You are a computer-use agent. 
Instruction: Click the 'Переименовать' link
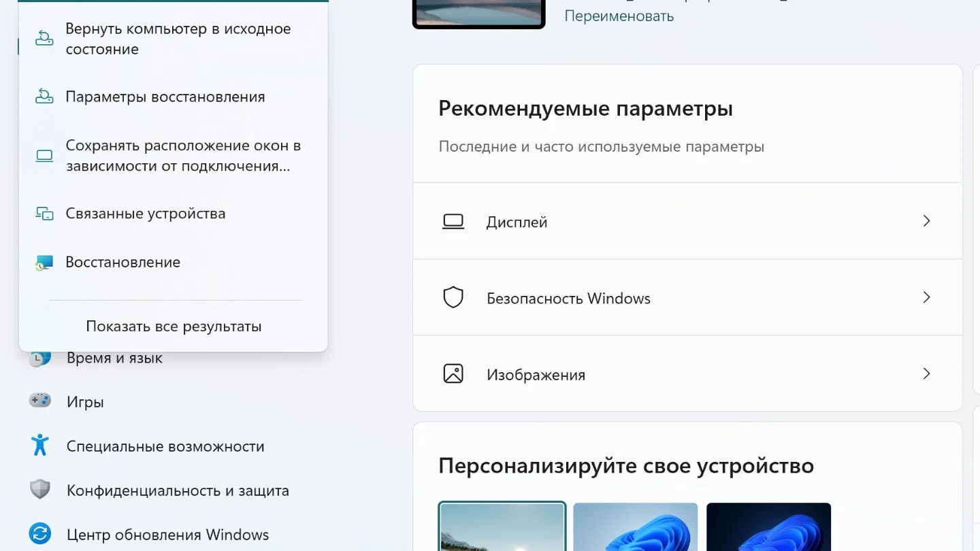(619, 16)
